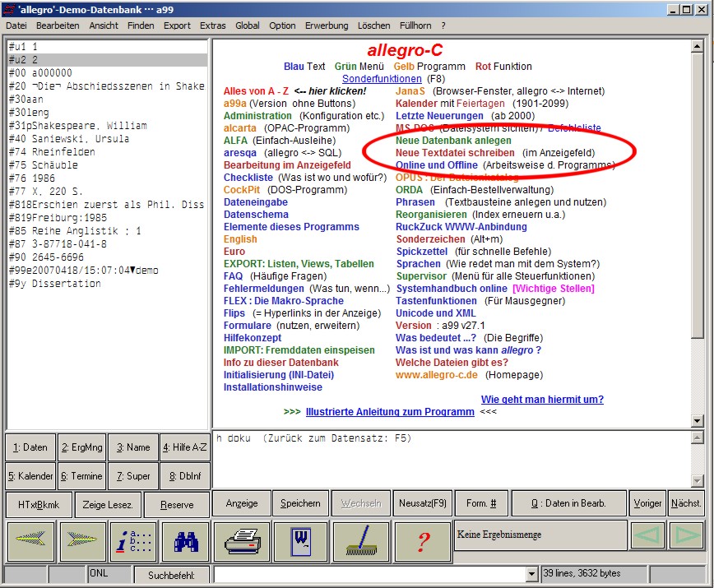The image size is (714, 588).
Task: Click the red question mark help icon
Action: (424, 540)
